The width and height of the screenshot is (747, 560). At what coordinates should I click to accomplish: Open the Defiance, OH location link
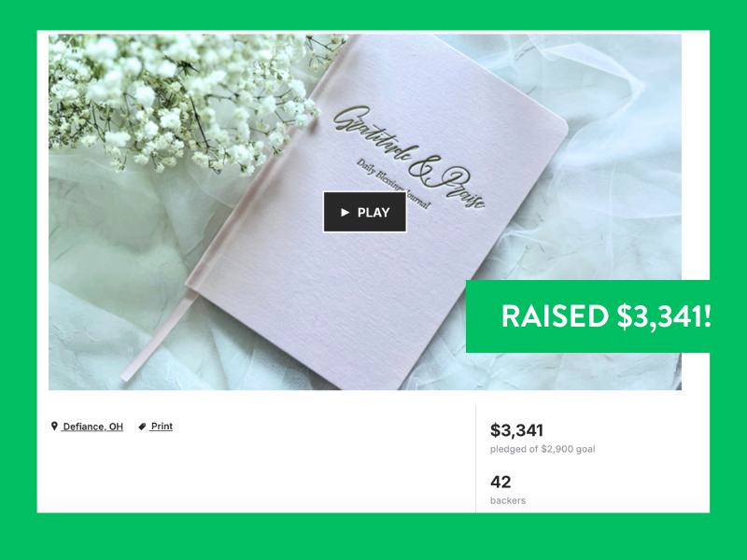click(x=92, y=427)
